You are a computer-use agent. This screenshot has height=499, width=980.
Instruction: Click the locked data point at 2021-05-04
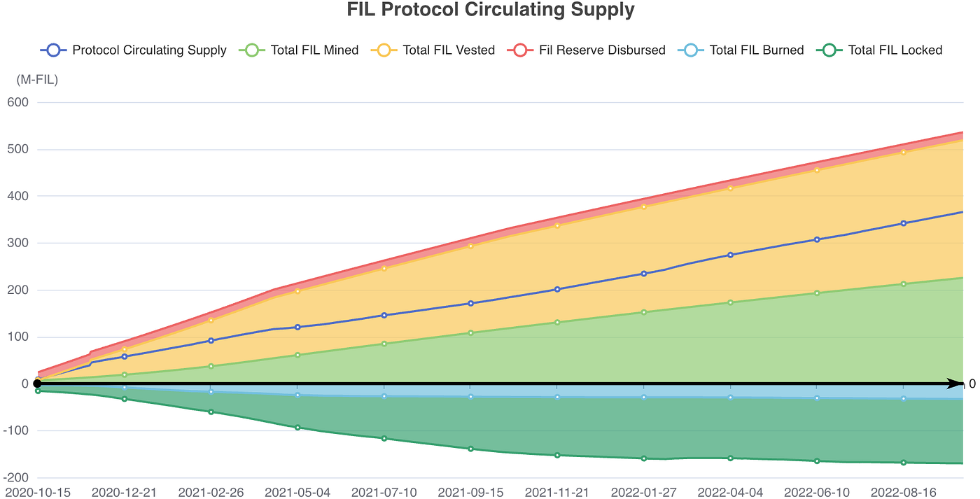pos(297,427)
